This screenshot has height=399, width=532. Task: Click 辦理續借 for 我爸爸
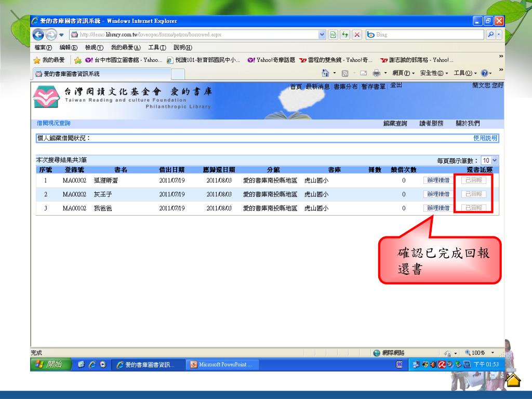pos(438,208)
